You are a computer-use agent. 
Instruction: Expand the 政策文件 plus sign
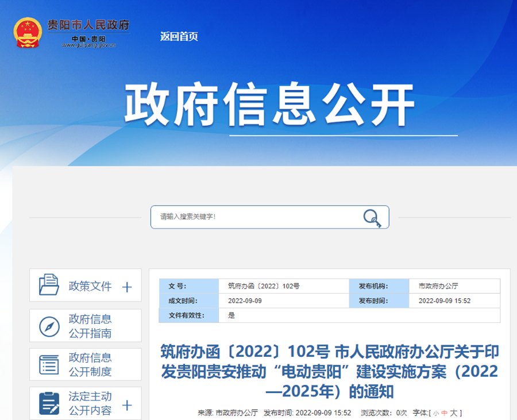coord(127,287)
